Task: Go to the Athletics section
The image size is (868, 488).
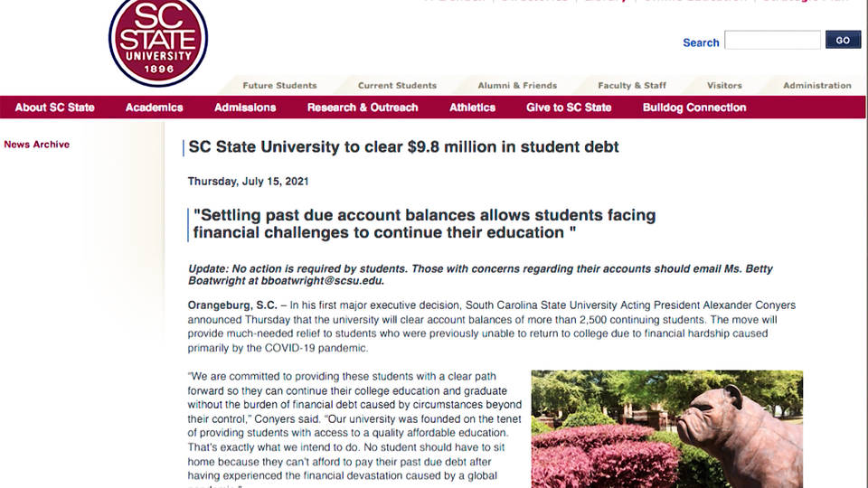Action: point(472,108)
